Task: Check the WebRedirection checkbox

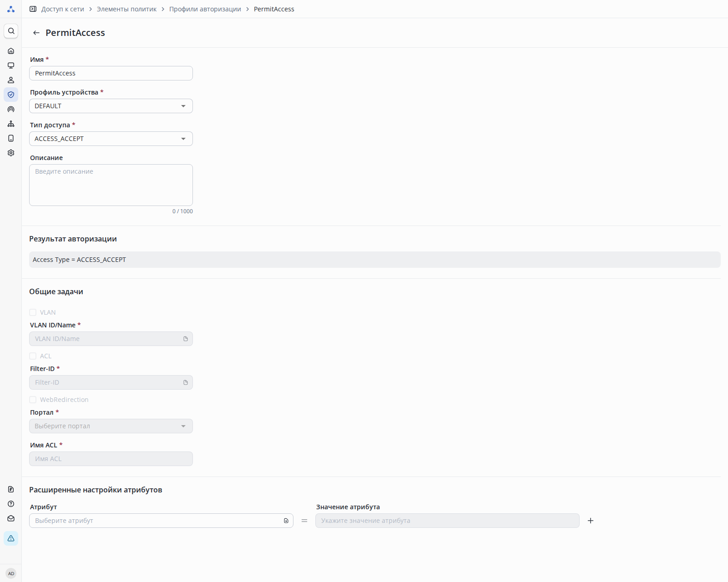Action: [x=33, y=400]
